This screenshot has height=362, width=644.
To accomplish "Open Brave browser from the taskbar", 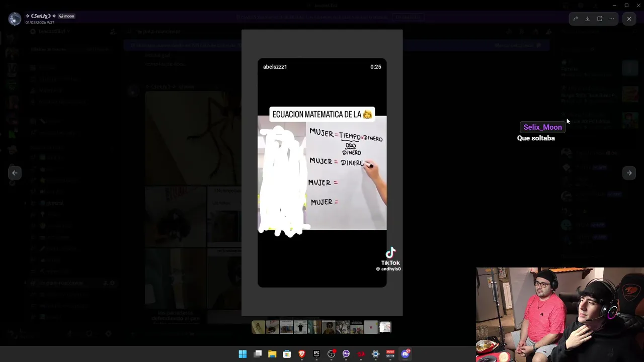I will pyautogui.click(x=302, y=354).
